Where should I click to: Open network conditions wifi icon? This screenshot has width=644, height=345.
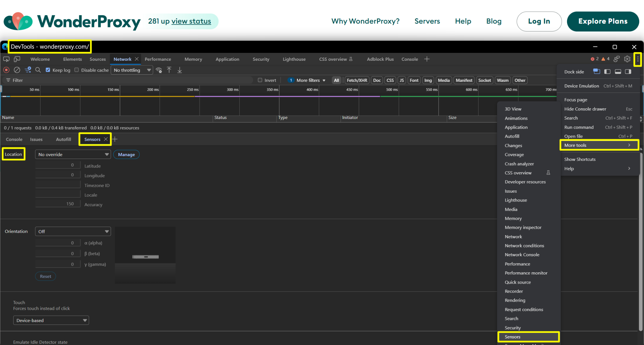159,70
